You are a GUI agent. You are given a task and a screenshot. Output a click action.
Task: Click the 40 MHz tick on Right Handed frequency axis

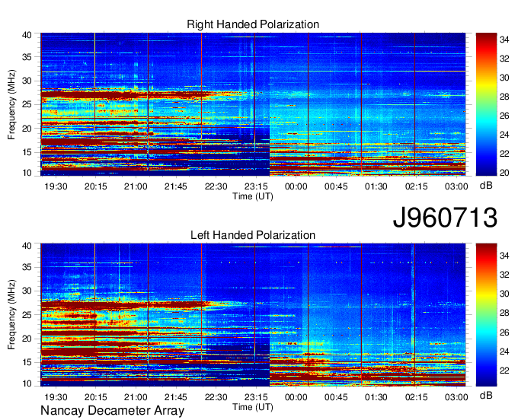point(27,35)
